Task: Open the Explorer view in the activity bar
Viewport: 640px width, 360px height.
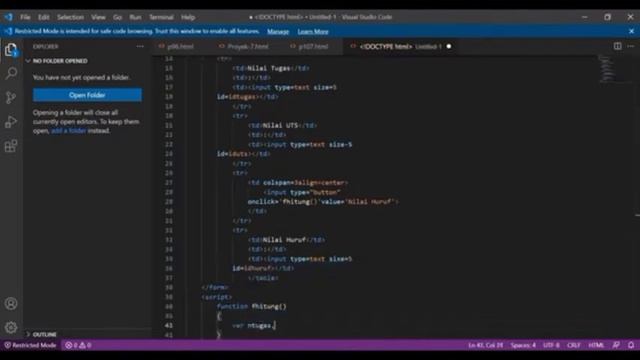Action: tap(11, 50)
